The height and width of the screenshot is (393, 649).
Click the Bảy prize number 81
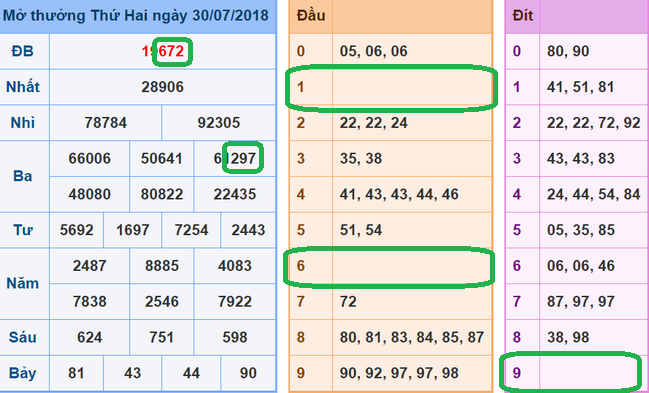pyautogui.click(x=76, y=373)
